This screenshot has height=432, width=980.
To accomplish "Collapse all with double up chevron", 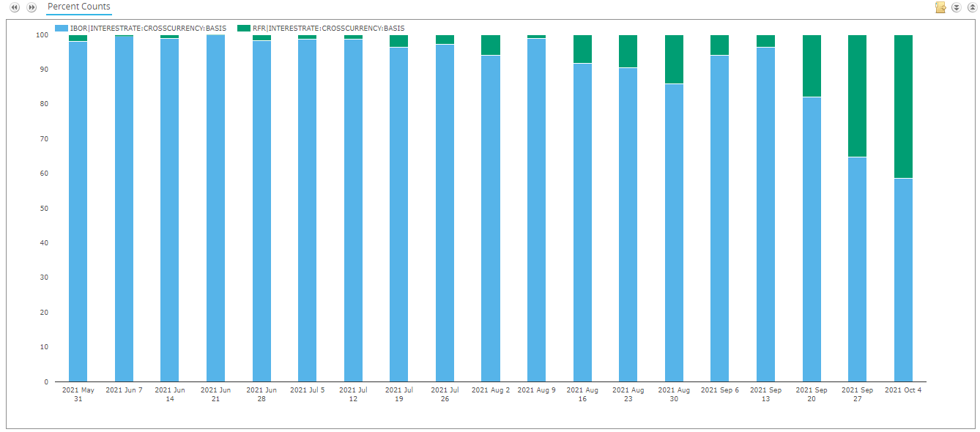I will point(970,7).
